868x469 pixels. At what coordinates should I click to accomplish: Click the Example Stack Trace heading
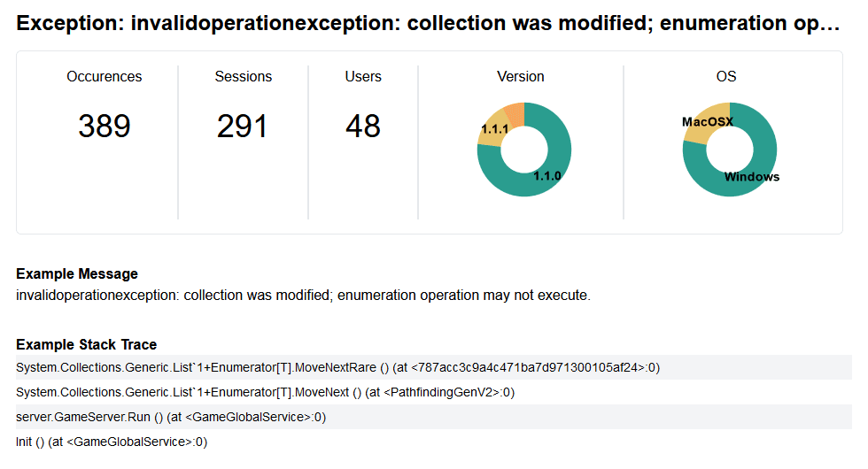(86, 344)
